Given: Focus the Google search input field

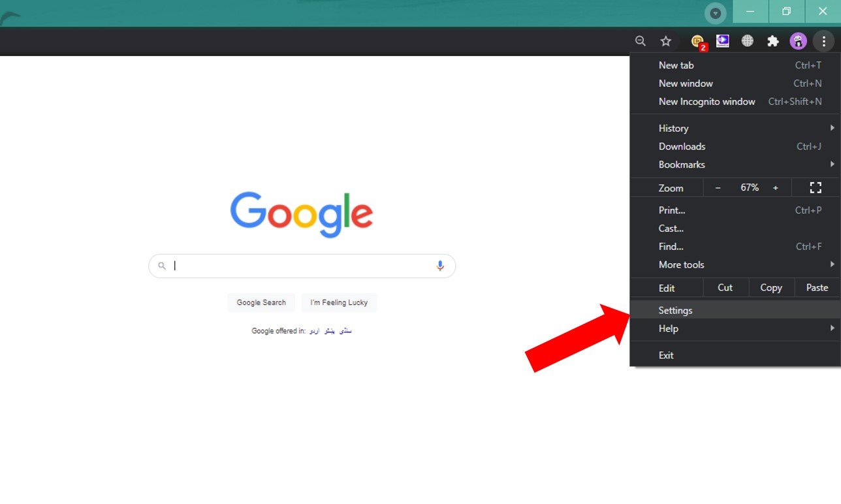Looking at the screenshot, I should 302,266.
